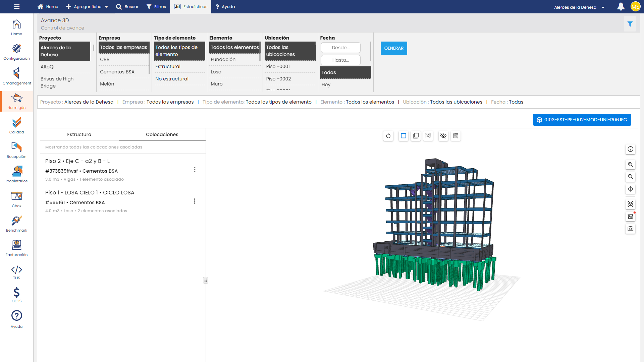Activate the pan/move arrows tool
This screenshot has height=362, width=644.
630,189
